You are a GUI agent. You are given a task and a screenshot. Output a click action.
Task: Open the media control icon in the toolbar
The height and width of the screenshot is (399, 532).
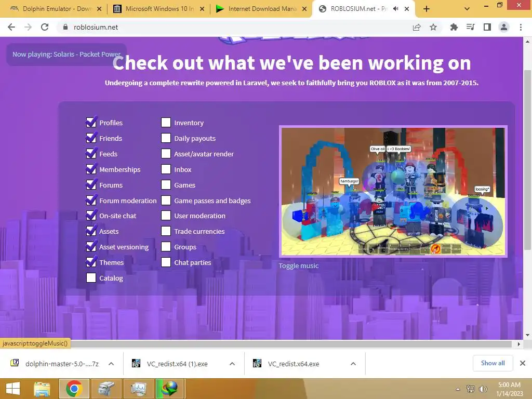pos(470,27)
